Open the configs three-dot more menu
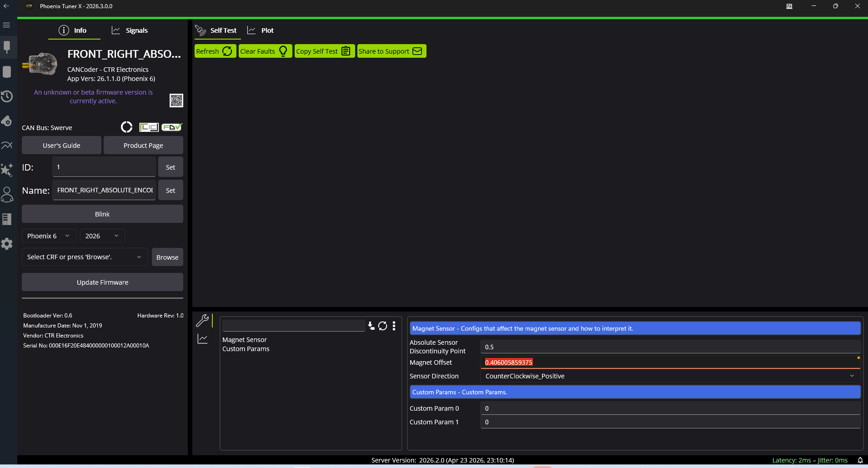 coord(394,326)
